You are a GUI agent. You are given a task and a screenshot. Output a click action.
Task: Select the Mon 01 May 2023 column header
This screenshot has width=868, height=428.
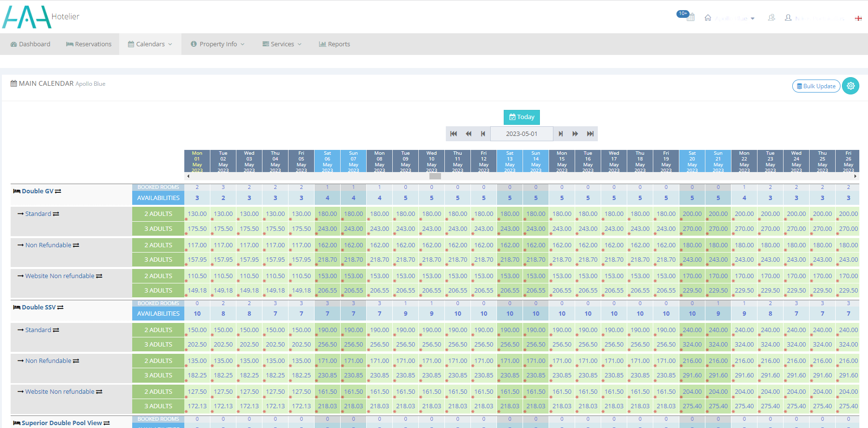[197, 161]
